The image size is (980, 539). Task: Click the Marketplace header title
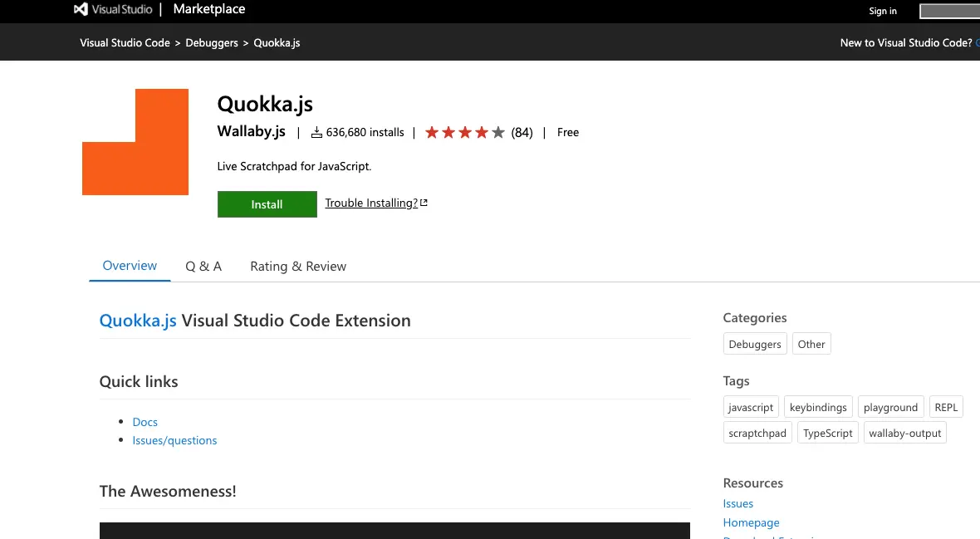[x=209, y=9]
